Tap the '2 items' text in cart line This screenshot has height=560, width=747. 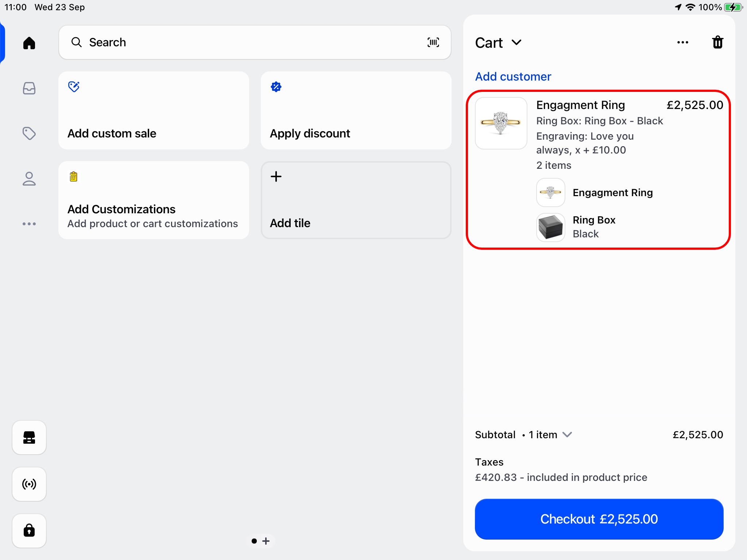554,165
